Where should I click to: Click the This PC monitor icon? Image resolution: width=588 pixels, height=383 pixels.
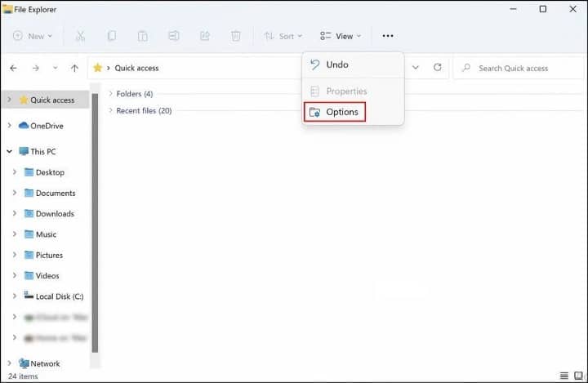click(x=24, y=151)
